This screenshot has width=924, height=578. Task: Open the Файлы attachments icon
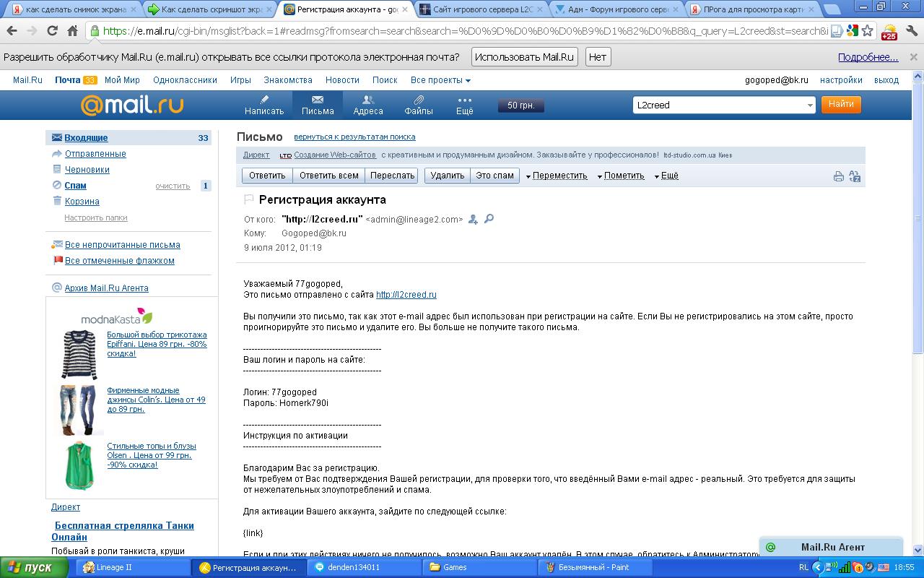419,105
